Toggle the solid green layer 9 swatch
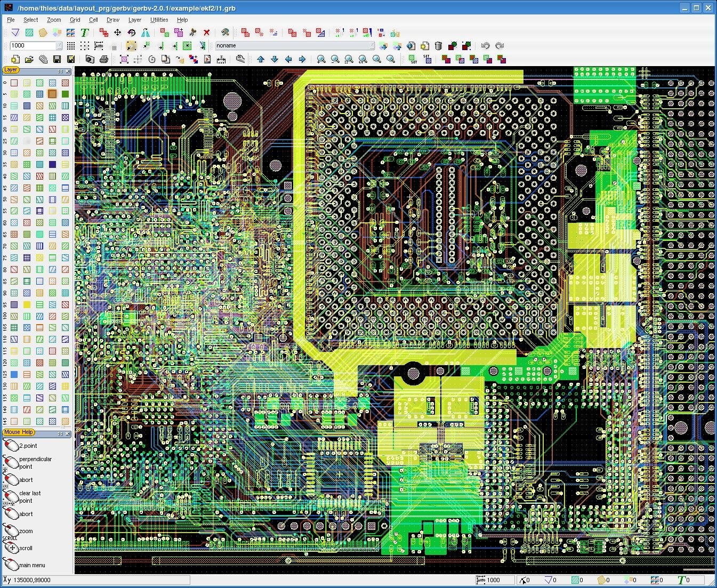Image resolution: width=717 pixels, height=588 pixels. (65, 94)
